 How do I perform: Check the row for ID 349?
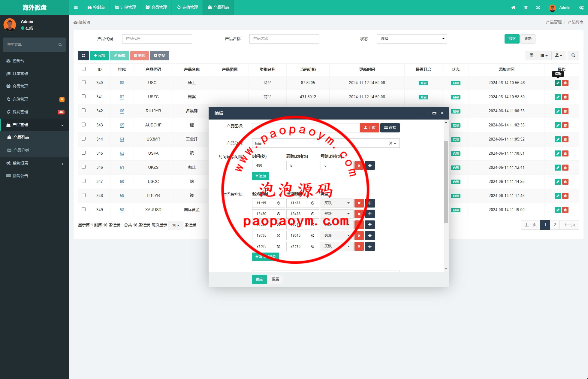point(83,209)
